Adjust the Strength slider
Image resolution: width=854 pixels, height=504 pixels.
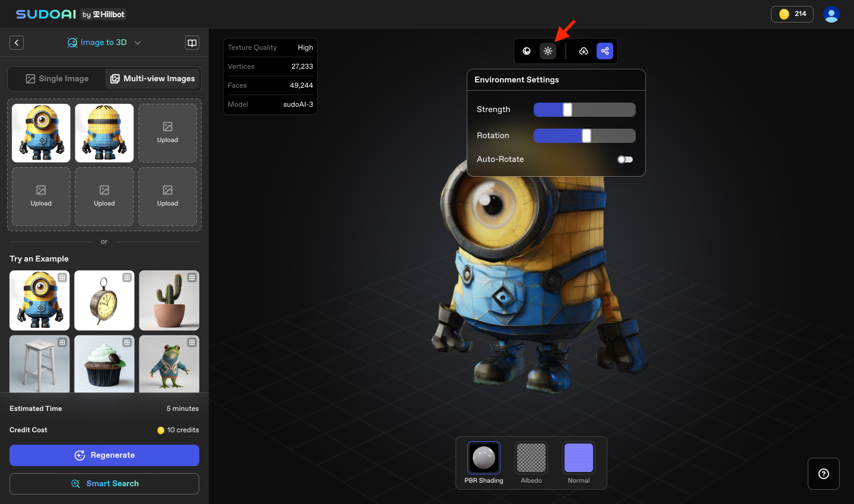(x=585, y=110)
